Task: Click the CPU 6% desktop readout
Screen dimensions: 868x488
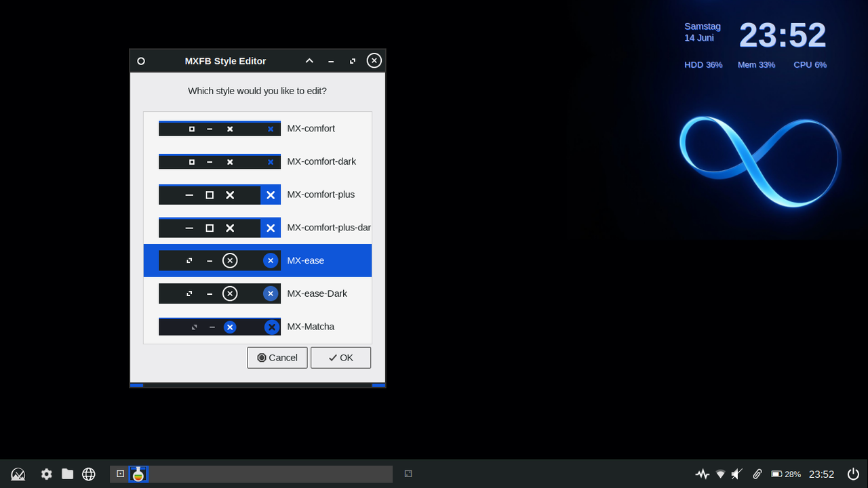Action: (810, 65)
